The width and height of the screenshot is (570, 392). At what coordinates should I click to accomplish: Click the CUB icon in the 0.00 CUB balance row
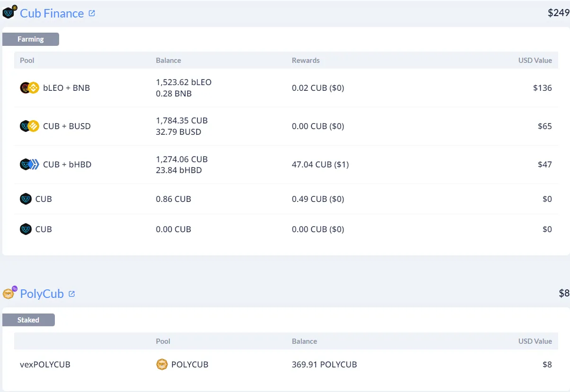[x=26, y=229]
